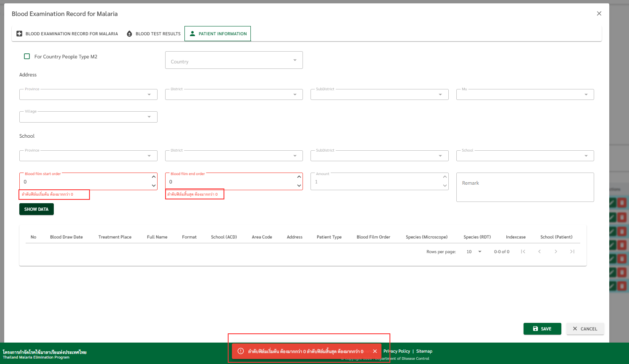Dismiss the red error notification toast

375,351
